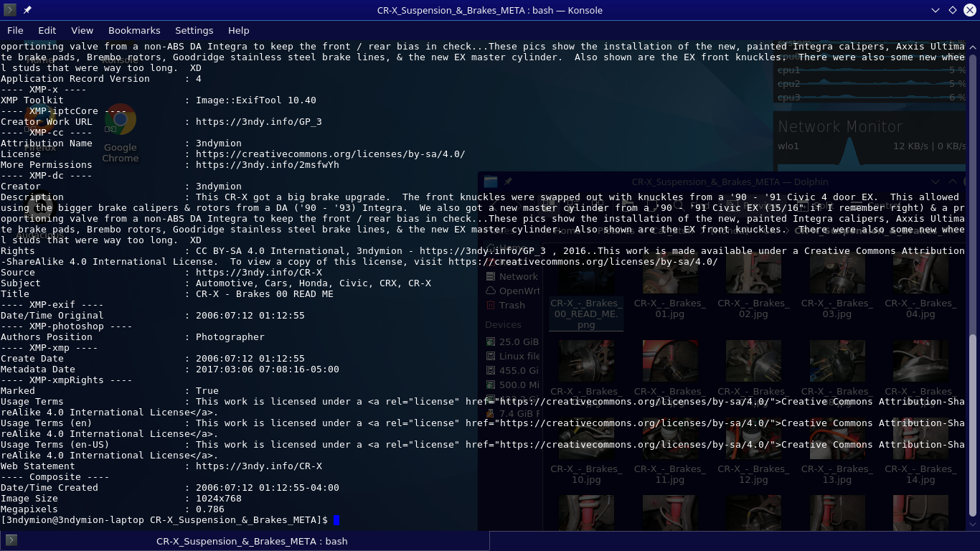Select CR-X_-_Brakes_00_READ_ME.png in Dolphin behind
980x551 pixels.
point(586,292)
